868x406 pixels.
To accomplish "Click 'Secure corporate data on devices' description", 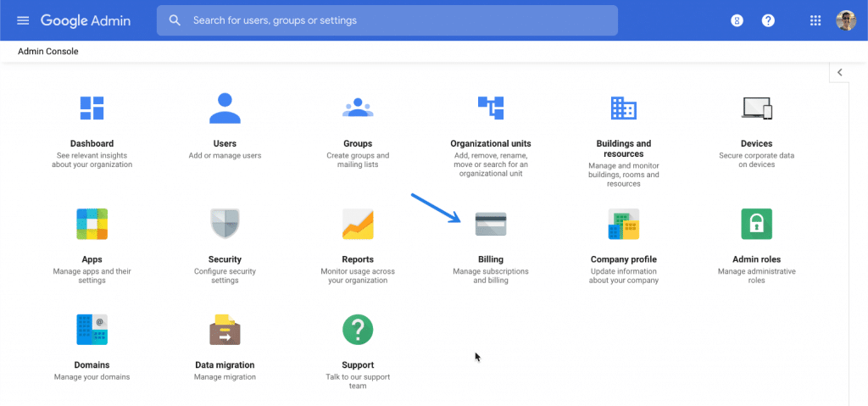I will [756, 160].
